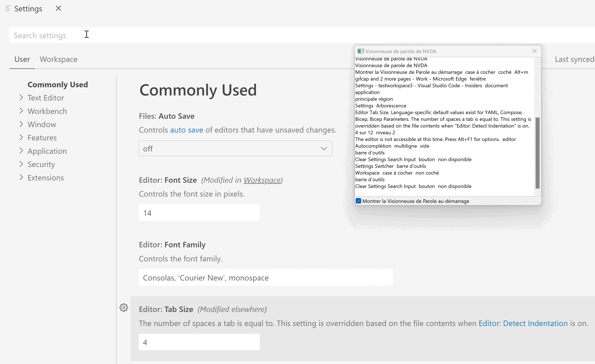Close the Settings editor tab
The width and height of the screenshot is (595, 364).
[x=58, y=8]
